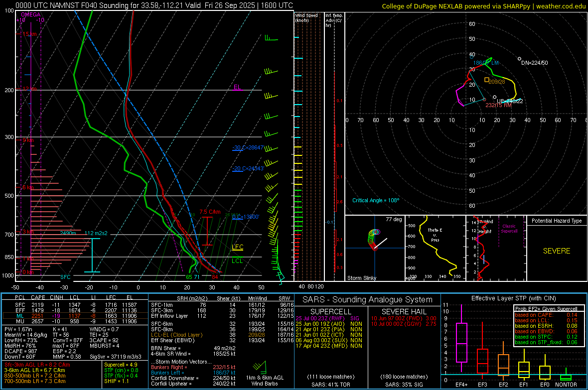The image size is (588, 390).
Task: Select the highlighted ML parcel row
Action: pyautogui.click(x=75, y=316)
